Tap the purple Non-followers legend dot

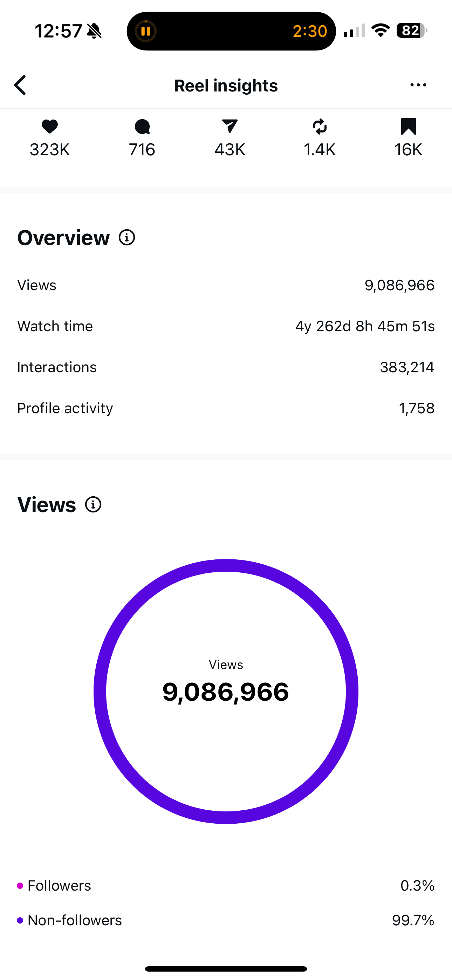(20, 921)
